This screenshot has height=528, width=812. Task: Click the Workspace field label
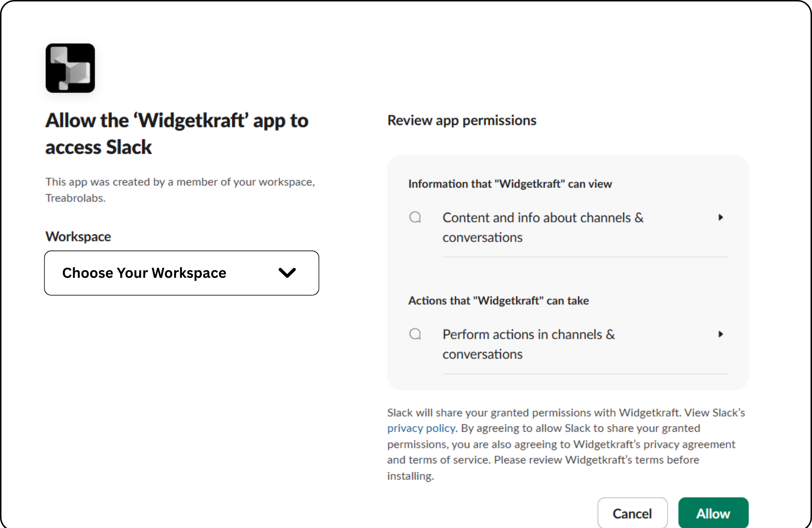[78, 237]
